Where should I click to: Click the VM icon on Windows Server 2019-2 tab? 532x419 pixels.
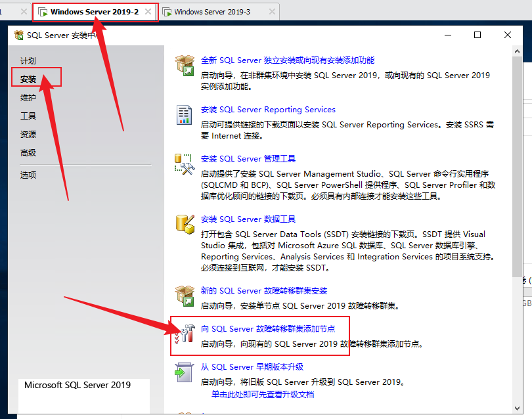(43, 12)
